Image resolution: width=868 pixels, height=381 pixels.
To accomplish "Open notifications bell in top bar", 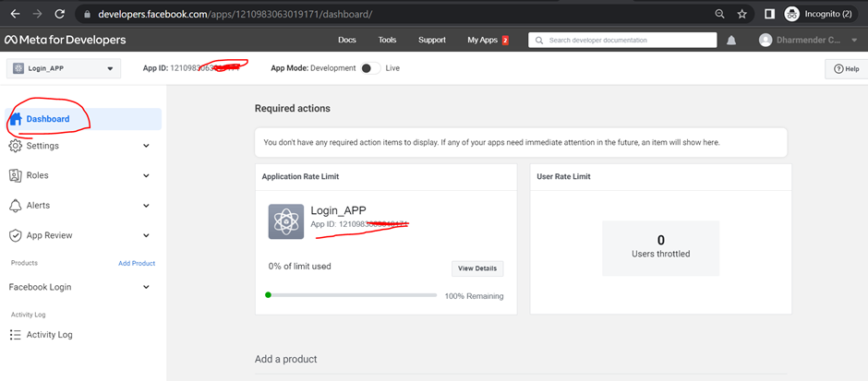I will [731, 40].
